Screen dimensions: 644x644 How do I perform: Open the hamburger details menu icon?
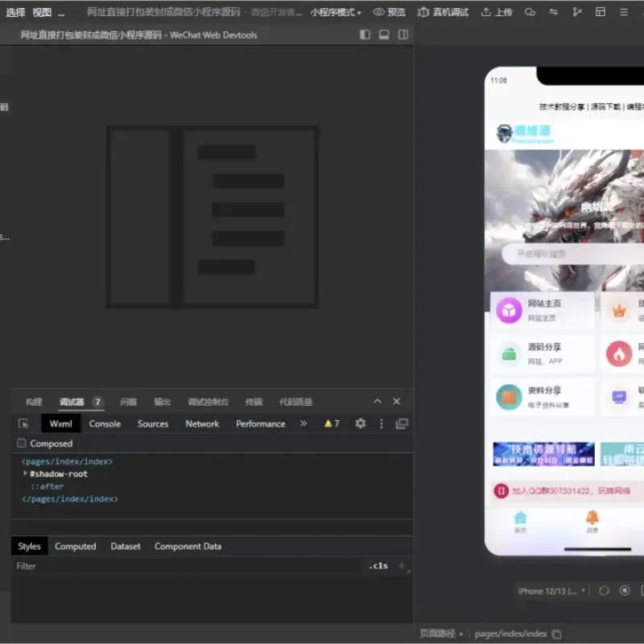[623, 12]
